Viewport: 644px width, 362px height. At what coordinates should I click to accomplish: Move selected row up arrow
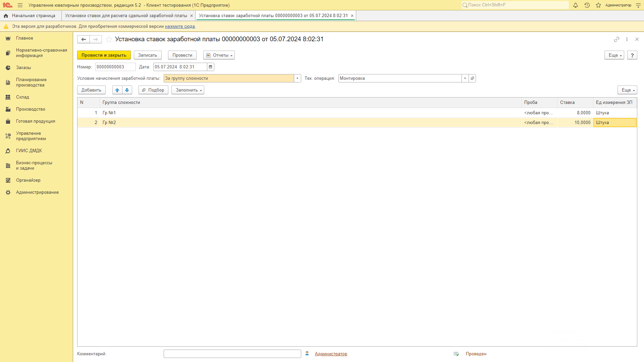click(117, 90)
